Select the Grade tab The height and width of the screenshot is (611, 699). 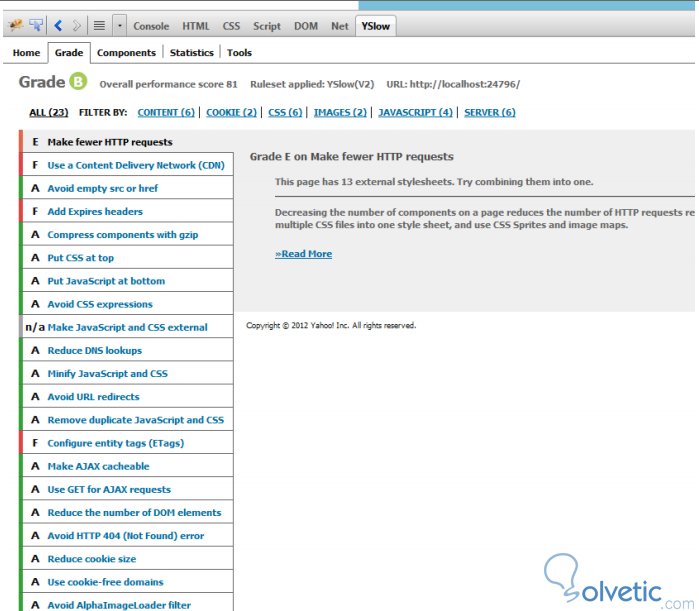(69, 53)
